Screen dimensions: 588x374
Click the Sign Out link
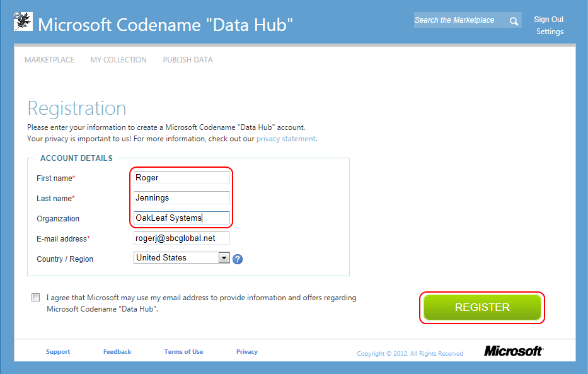[x=549, y=20]
